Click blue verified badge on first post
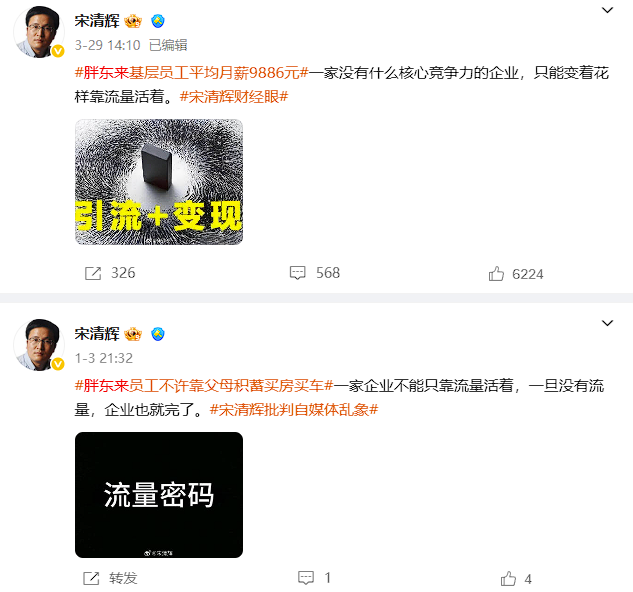Viewport: 633px width, 592px height. [158, 21]
